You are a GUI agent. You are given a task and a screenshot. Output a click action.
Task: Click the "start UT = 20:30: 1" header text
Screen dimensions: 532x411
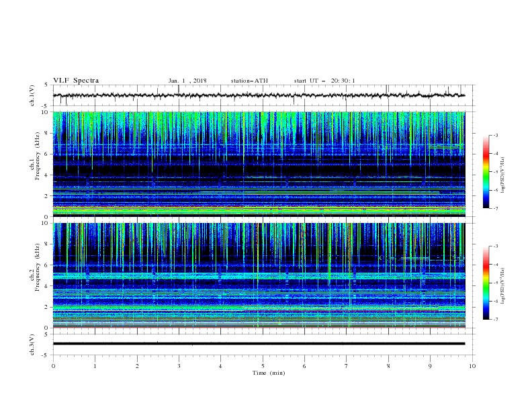324,81
